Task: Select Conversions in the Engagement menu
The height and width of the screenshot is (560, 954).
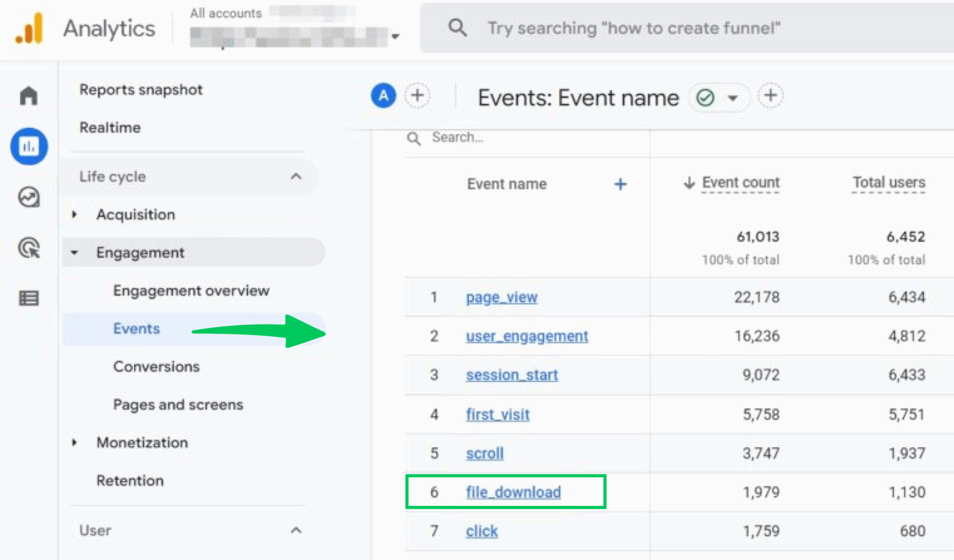Action: (x=156, y=366)
